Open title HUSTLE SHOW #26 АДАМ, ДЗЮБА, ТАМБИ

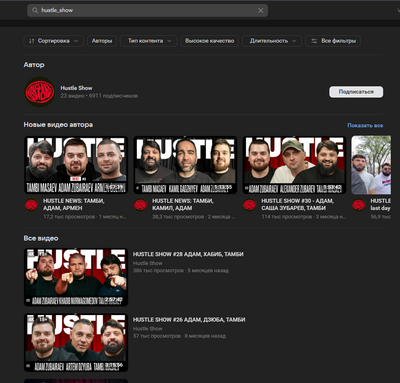coord(189,319)
